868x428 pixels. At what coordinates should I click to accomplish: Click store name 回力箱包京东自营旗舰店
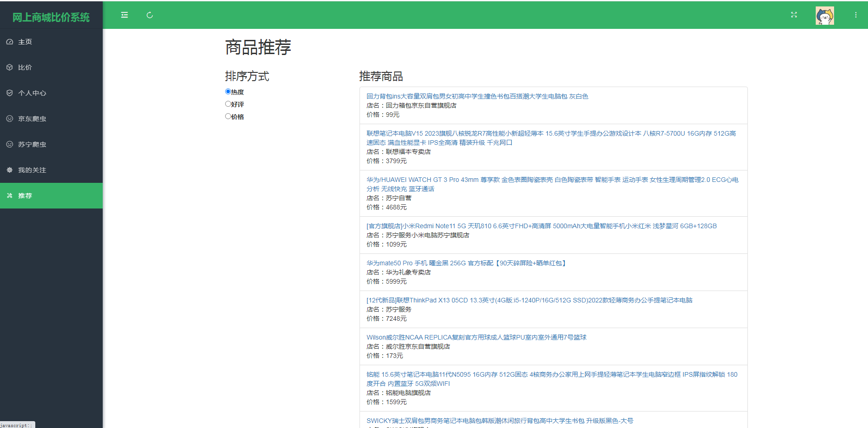[x=421, y=105]
